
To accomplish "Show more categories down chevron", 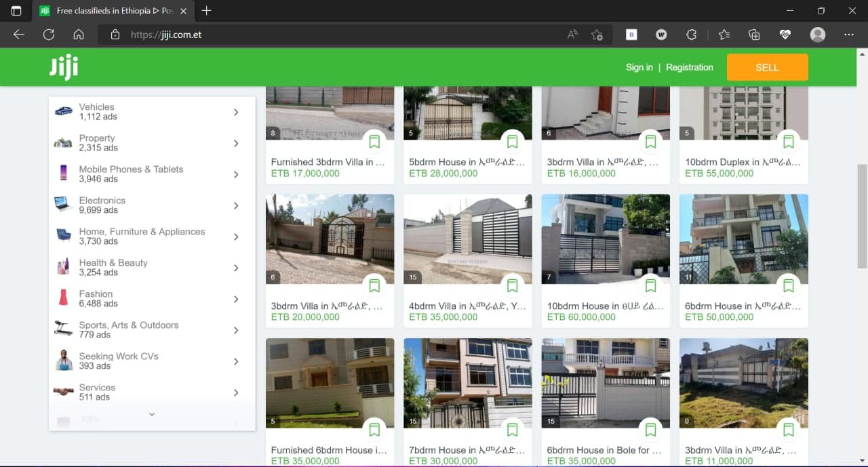I will coord(152,414).
